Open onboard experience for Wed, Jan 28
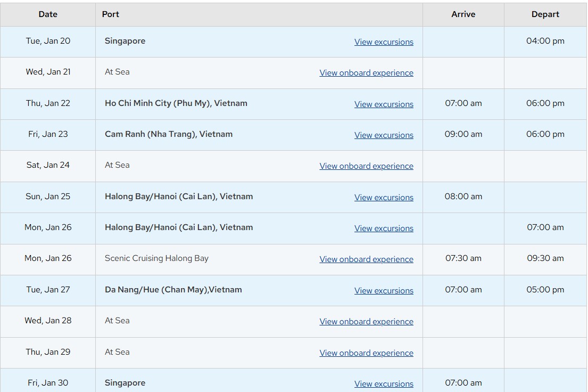This screenshot has height=392, width=588. point(366,322)
